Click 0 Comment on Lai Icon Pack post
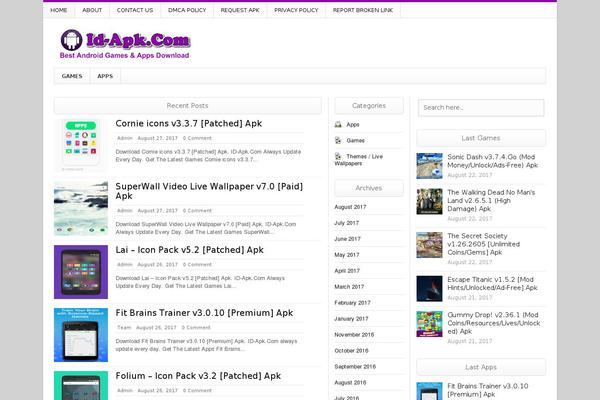Image resolution: width=600 pixels, height=400 pixels. pyautogui.click(x=197, y=264)
